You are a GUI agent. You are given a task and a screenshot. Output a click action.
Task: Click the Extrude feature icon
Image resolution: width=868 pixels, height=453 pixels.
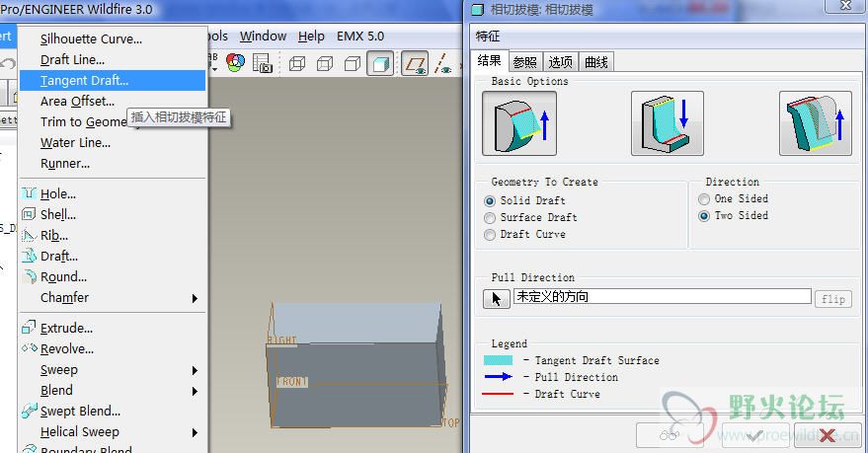coord(29,328)
